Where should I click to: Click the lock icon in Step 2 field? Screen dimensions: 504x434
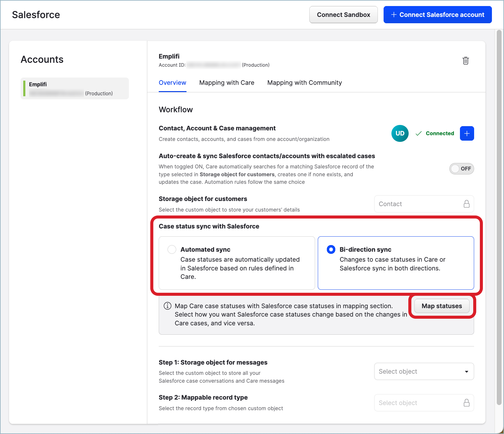coord(466,403)
